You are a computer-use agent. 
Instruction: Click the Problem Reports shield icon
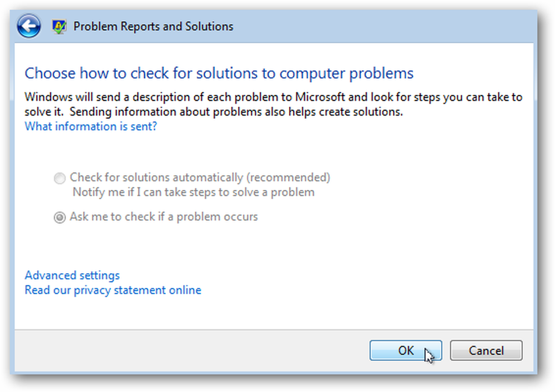59,27
